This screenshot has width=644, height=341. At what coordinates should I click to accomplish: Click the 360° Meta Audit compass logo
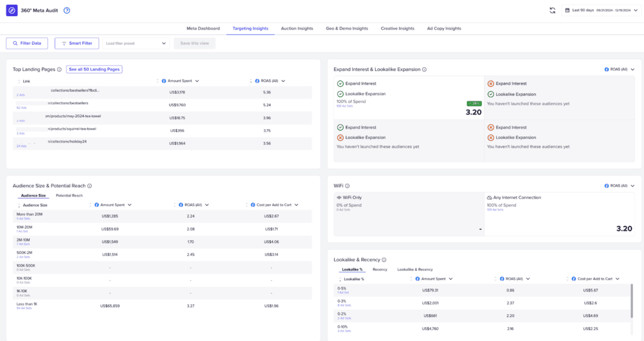[x=11, y=10]
